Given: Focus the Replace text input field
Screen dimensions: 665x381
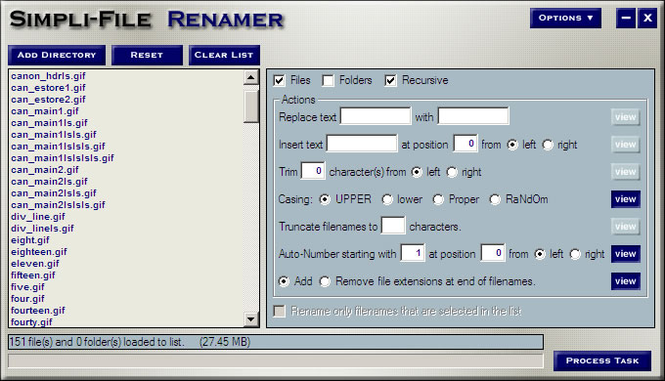Looking at the screenshot, I should [375, 116].
